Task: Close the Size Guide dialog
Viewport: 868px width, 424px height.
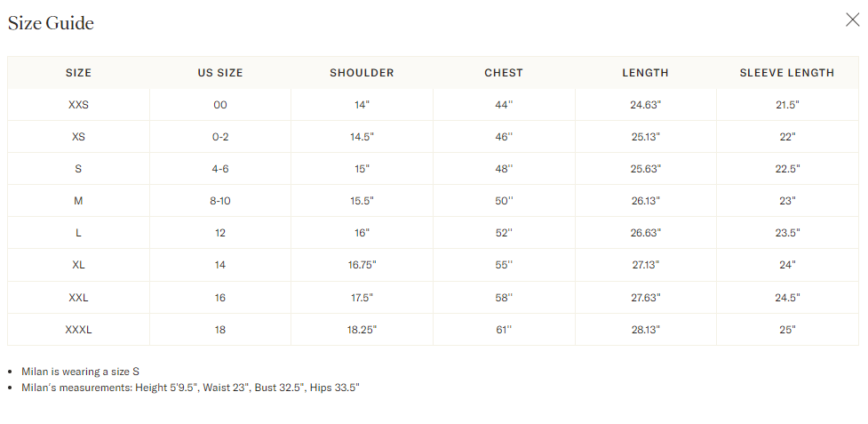Action: click(853, 20)
